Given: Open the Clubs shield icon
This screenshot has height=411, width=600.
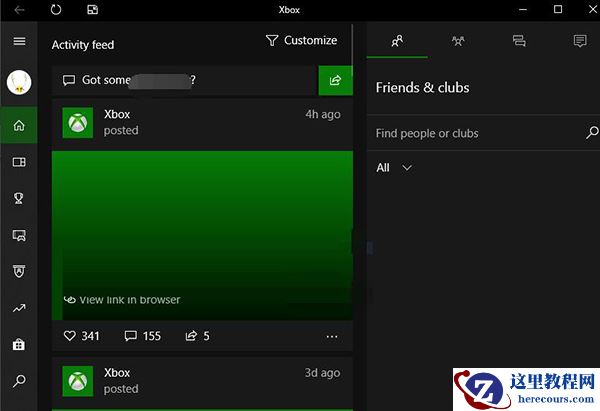Looking at the screenshot, I should (x=19, y=271).
